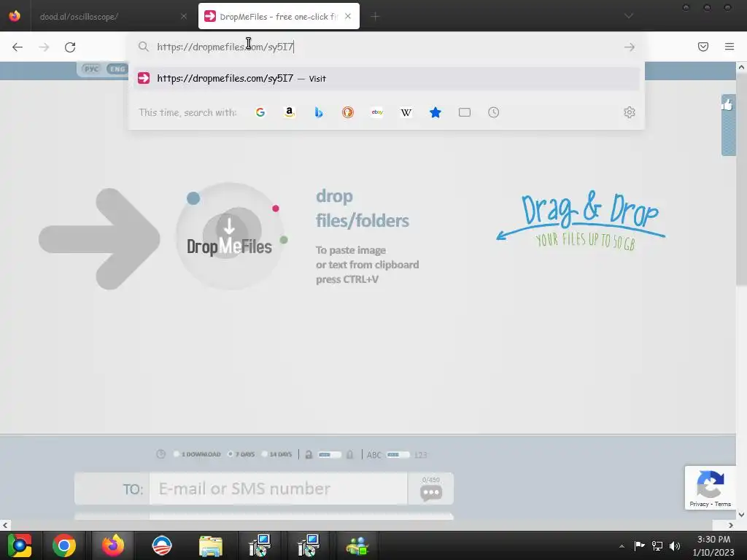The height and width of the screenshot is (560, 747).
Task: Search this time with Wikipedia
Action: coord(406,112)
